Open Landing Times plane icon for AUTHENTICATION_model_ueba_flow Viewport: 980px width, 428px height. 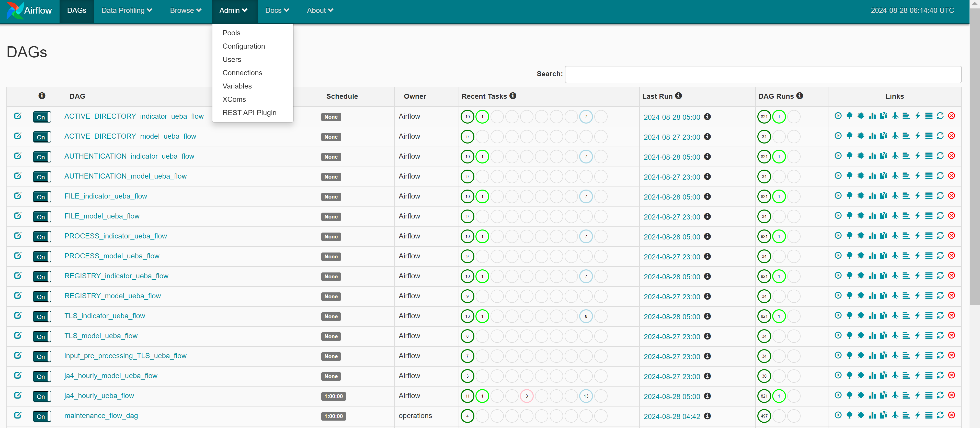(x=895, y=176)
